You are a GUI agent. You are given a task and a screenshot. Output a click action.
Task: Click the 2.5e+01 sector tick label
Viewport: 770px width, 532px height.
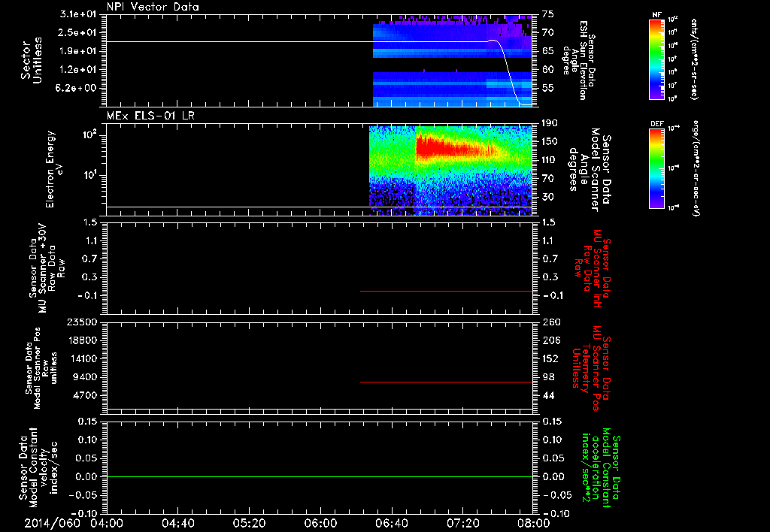click(78, 32)
